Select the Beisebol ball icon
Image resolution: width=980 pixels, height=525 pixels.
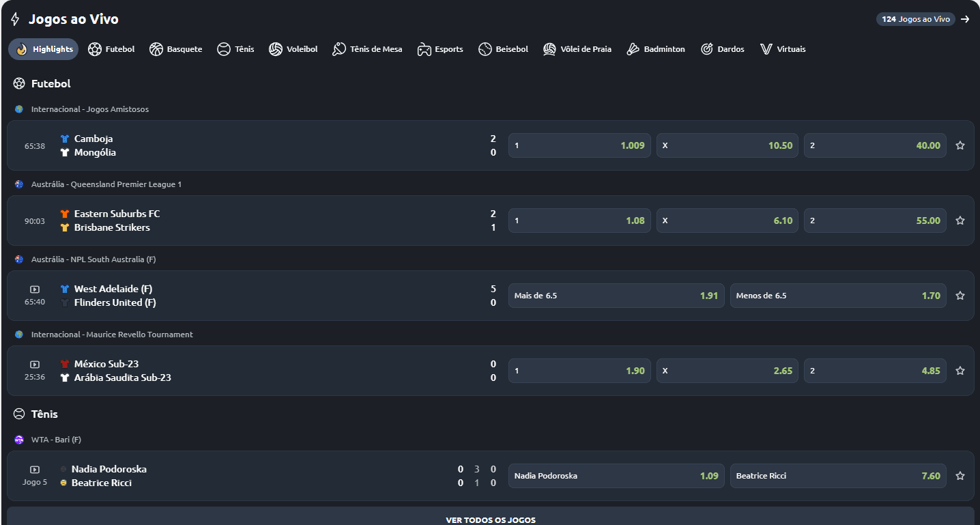pyautogui.click(x=485, y=49)
